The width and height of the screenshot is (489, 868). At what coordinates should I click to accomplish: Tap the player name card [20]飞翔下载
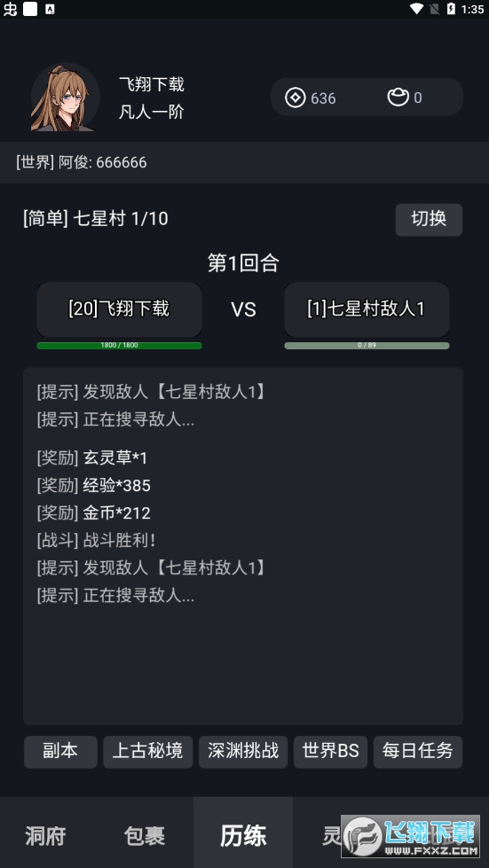click(119, 309)
